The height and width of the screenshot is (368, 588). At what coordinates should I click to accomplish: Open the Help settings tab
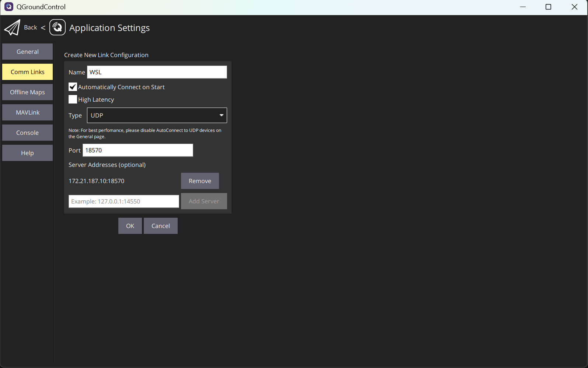point(28,153)
